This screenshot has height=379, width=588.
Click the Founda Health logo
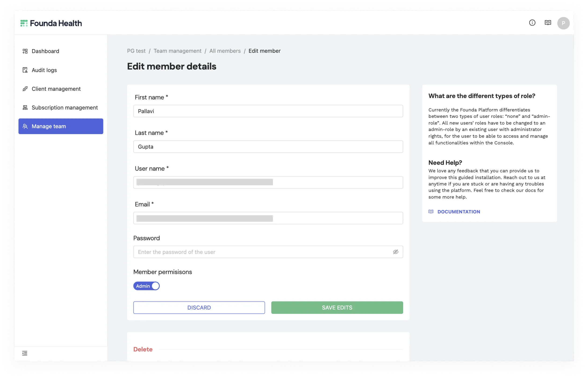(51, 23)
